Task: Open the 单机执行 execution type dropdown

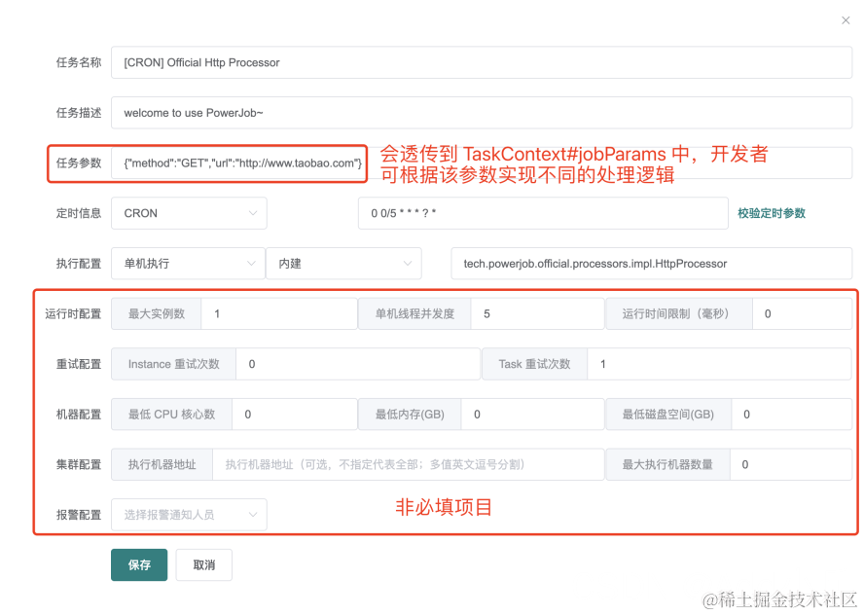Action: point(188,264)
